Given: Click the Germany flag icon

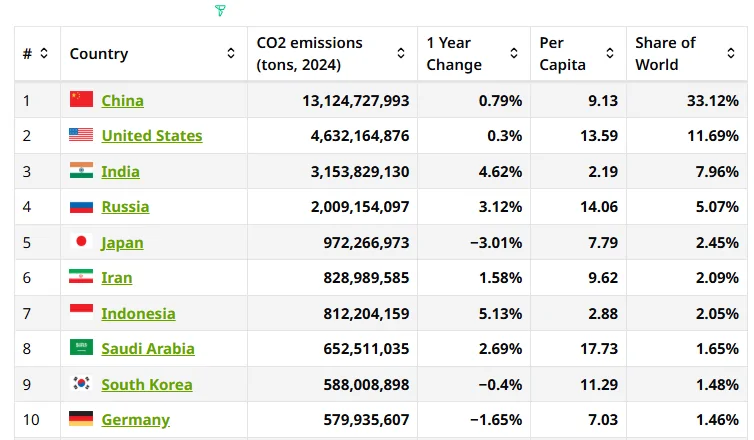Looking at the screenshot, I should pos(81,418).
